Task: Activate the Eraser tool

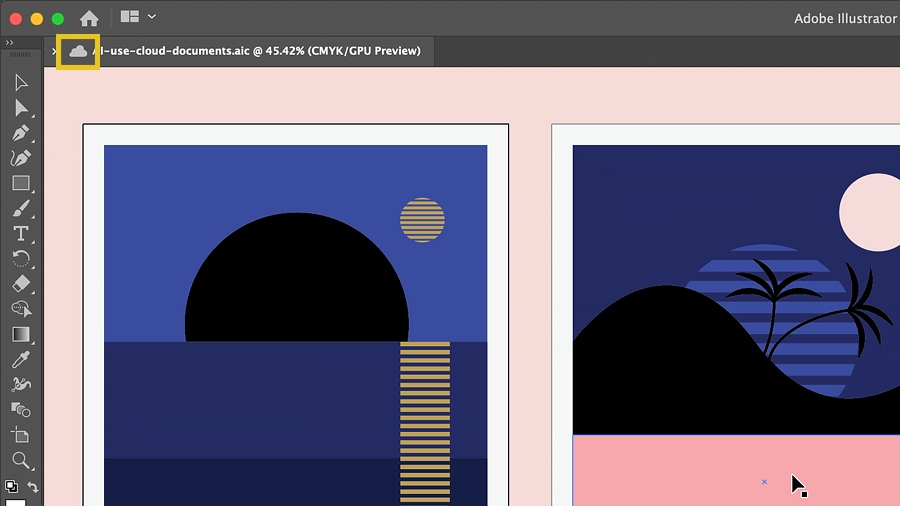Action: click(21, 283)
